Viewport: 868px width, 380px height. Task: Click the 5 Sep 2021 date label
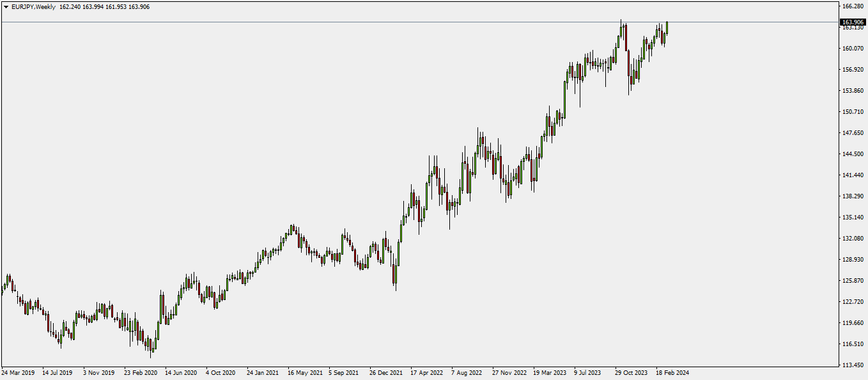[x=344, y=372]
